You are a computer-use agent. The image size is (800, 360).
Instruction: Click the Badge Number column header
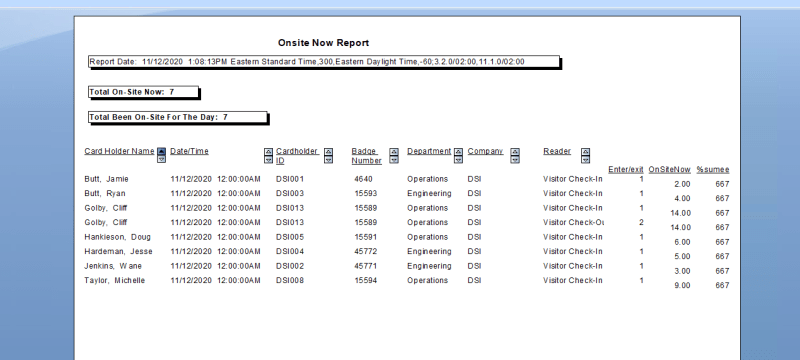pyautogui.click(x=366, y=156)
